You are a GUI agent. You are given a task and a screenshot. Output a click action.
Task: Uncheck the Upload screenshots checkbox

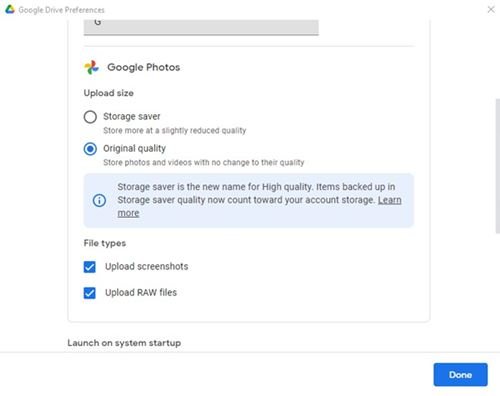click(89, 267)
